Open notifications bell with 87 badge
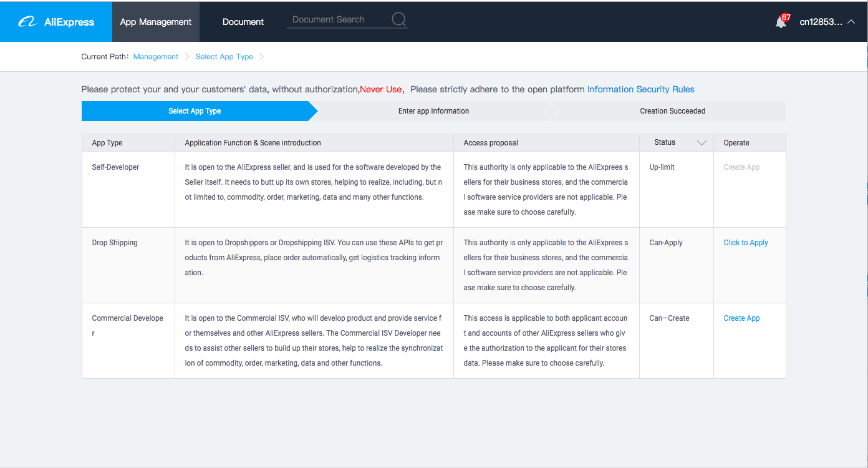This screenshot has width=868, height=468. [781, 21]
